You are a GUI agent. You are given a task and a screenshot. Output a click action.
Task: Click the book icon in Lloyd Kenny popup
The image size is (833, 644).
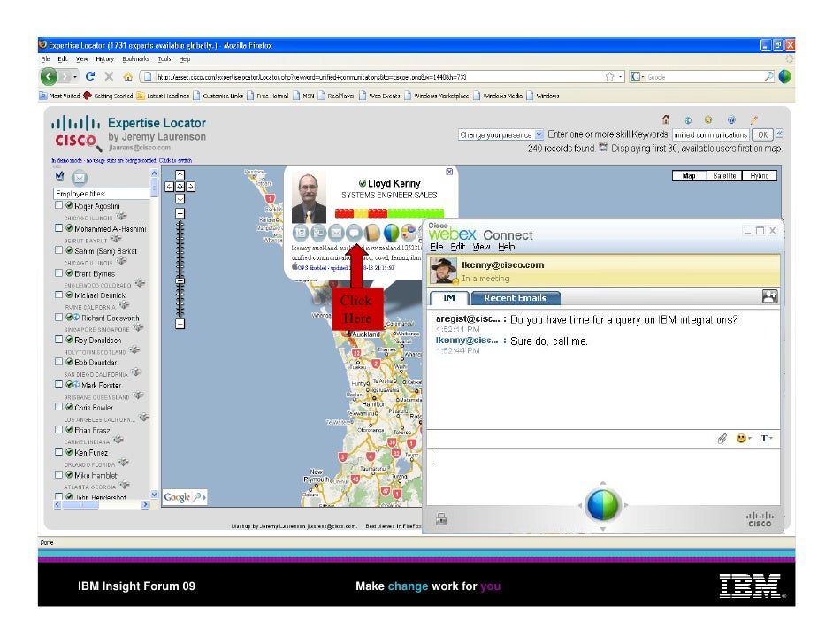pos(372,232)
